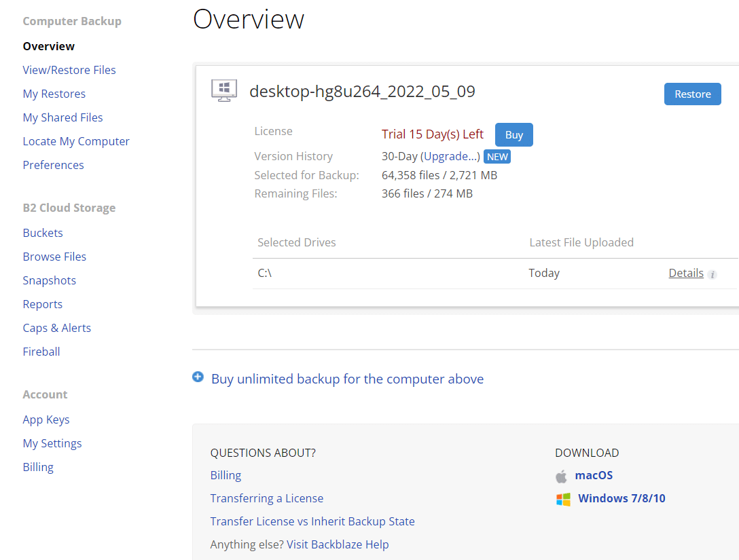Click the Trial 15 Day(s) Left text

click(x=432, y=134)
